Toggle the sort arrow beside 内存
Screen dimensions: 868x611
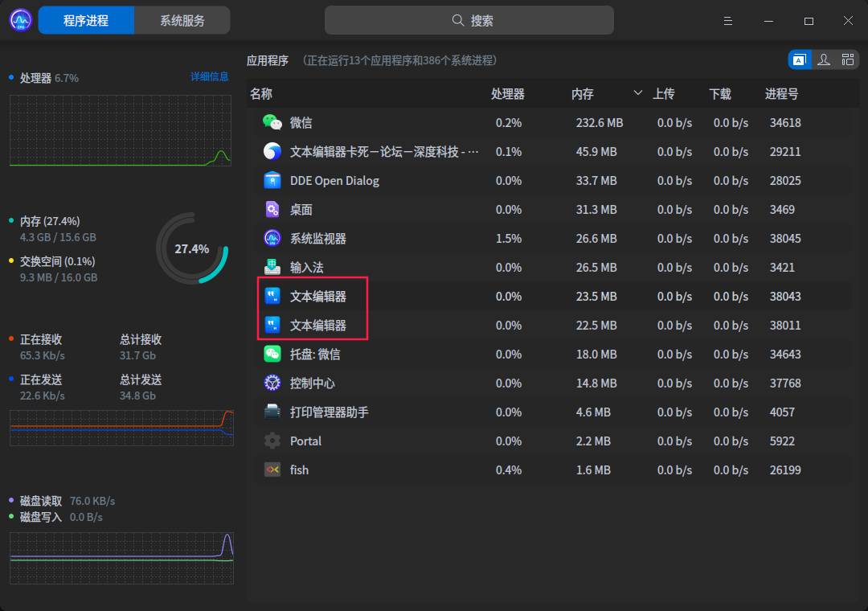[637, 93]
